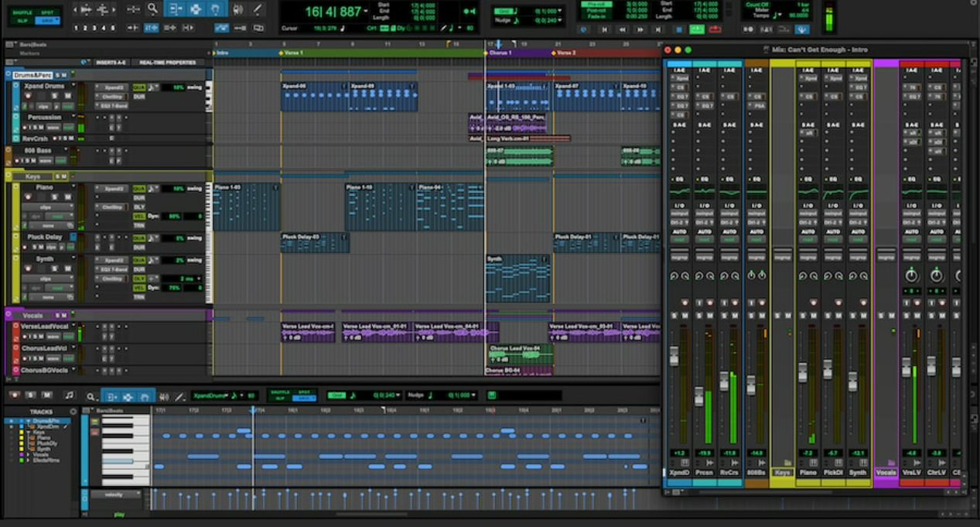980x527 pixels.
Task: Solo the Drums&Perc folder track
Action: pyautogui.click(x=57, y=75)
